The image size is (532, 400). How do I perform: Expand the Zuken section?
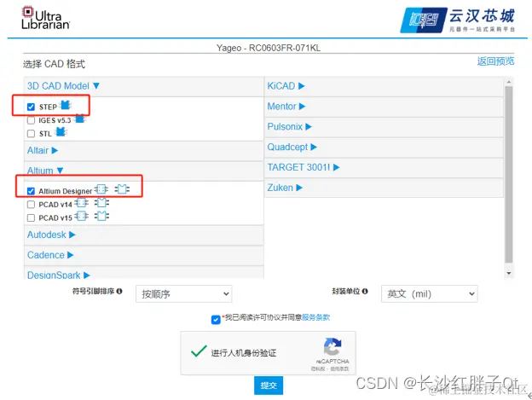(x=285, y=188)
